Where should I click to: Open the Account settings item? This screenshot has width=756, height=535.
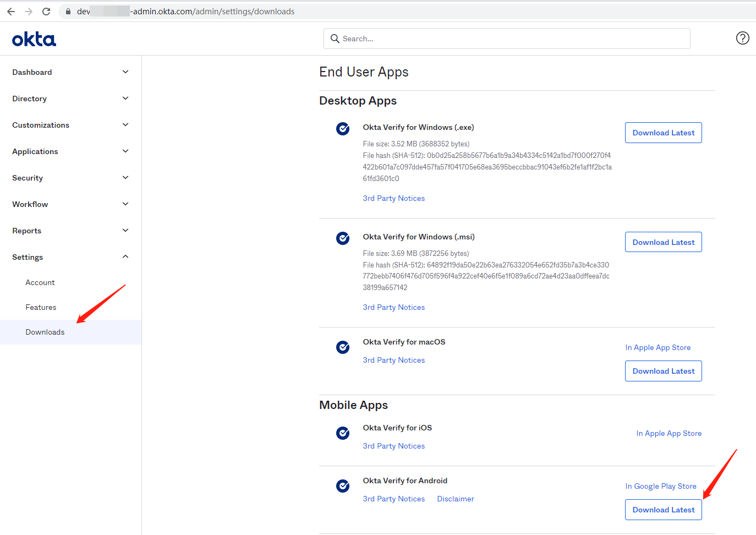tap(40, 282)
